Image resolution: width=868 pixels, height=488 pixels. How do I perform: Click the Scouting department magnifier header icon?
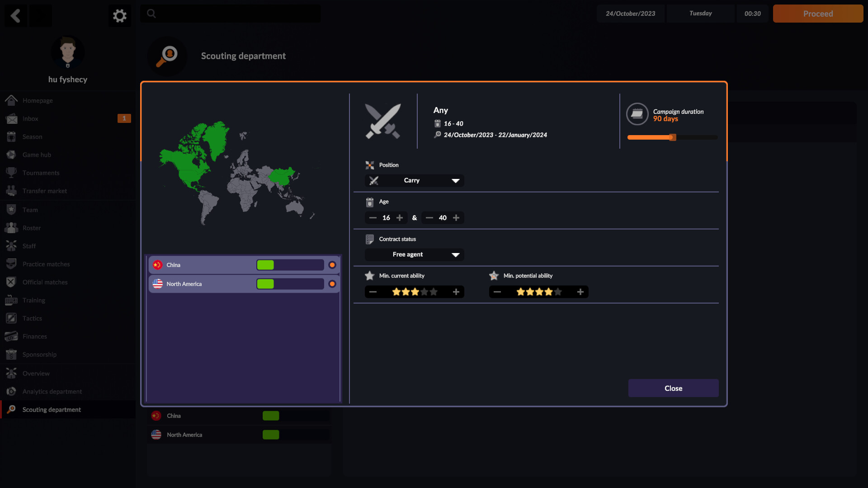pyautogui.click(x=167, y=56)
